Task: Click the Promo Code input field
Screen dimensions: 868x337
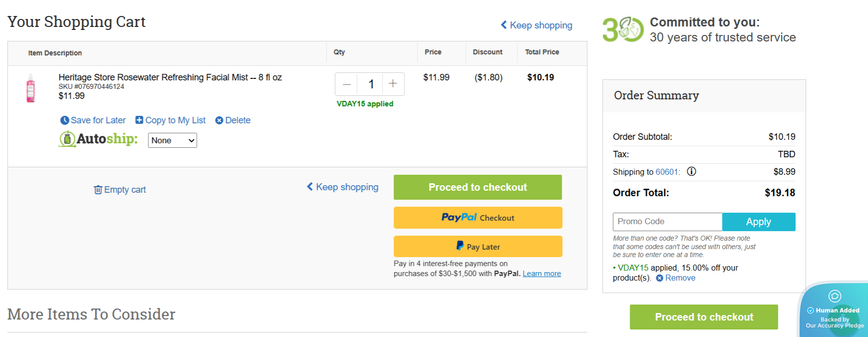Action: 667,222
